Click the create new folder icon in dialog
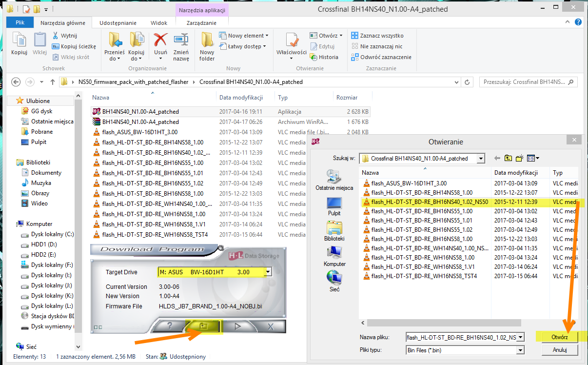Viewport: 588px width, 365px height. click(520, 158)
